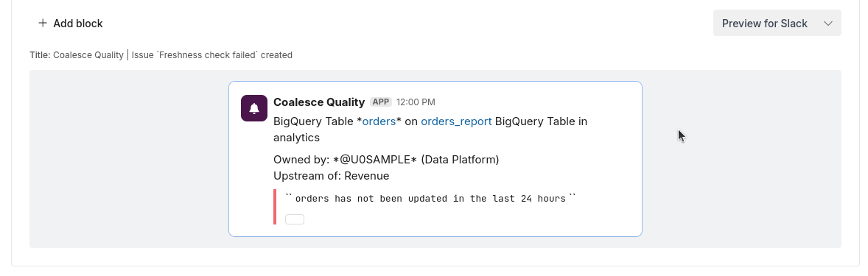Click the APP badge next to sender
The image size is (868, 276).
(x=381, y=102)
